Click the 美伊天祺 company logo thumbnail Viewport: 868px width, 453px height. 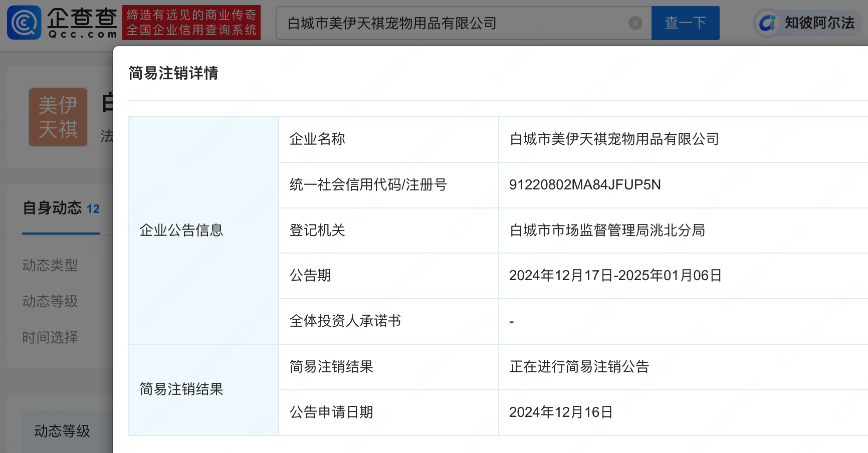pos(58,117)
